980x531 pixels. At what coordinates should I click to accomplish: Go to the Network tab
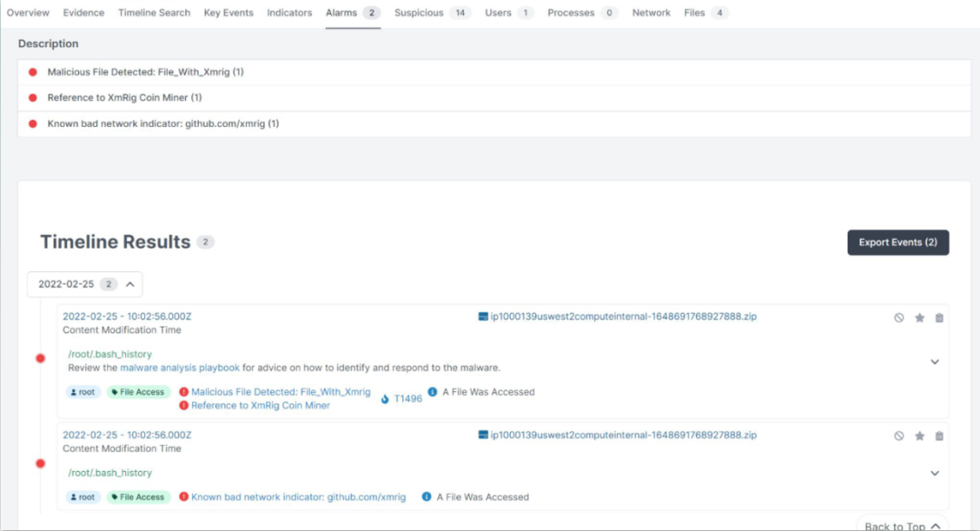coord(651,13)
